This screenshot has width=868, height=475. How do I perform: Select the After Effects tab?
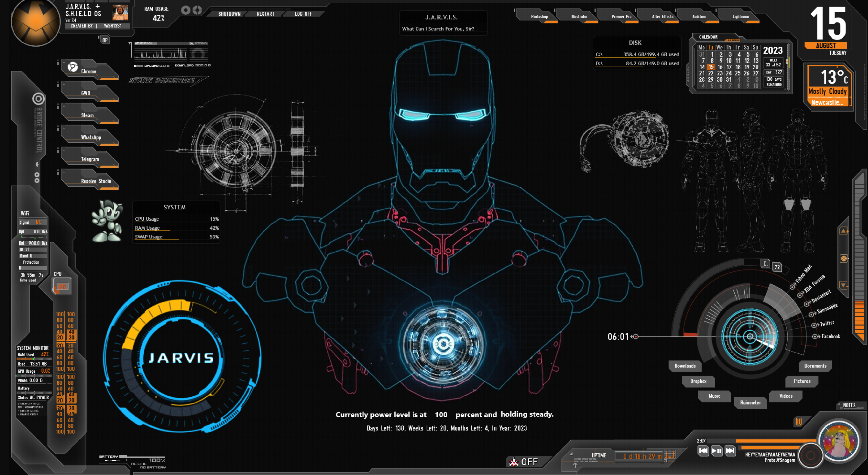[x=662, y=16]
